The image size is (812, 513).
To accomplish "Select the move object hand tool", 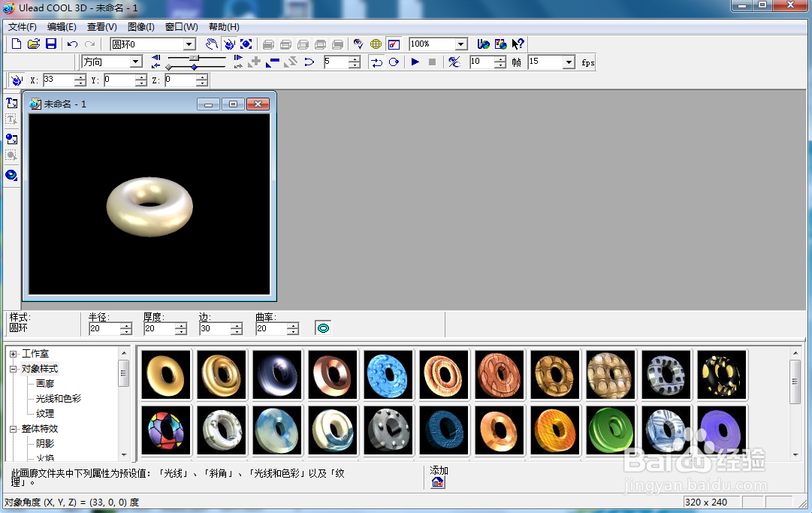I will 211,44.
